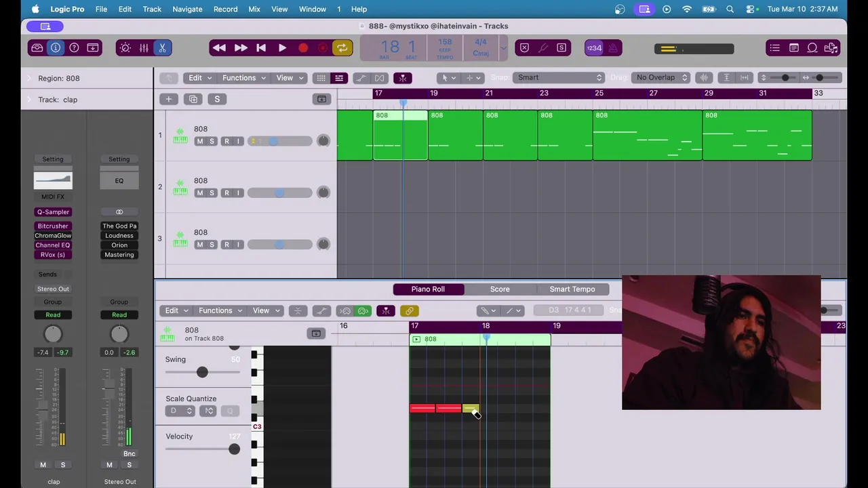The image size is (868, 488).
Task: Fast forward the transport
Action: (241, 48)
